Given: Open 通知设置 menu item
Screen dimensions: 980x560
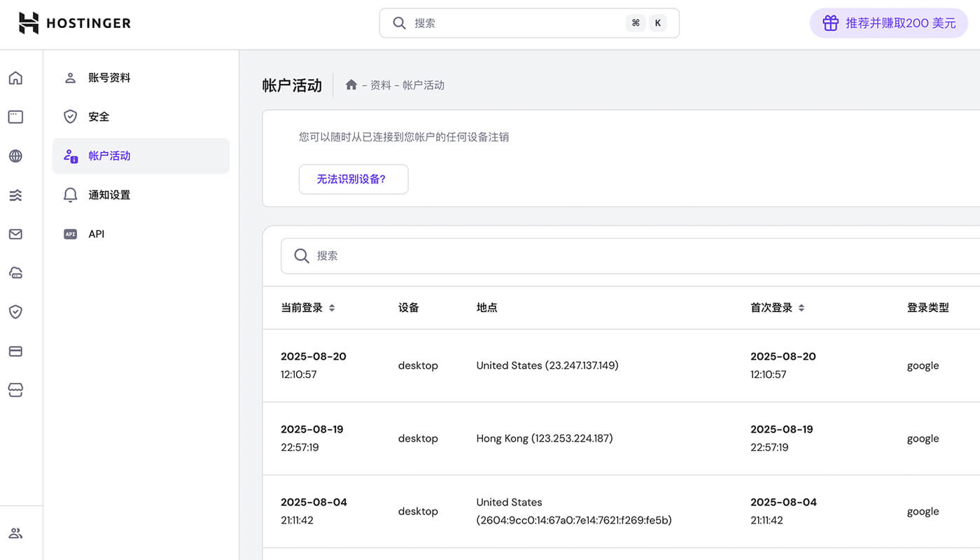Looking at the screenshot, I should [x=141, y=195].
